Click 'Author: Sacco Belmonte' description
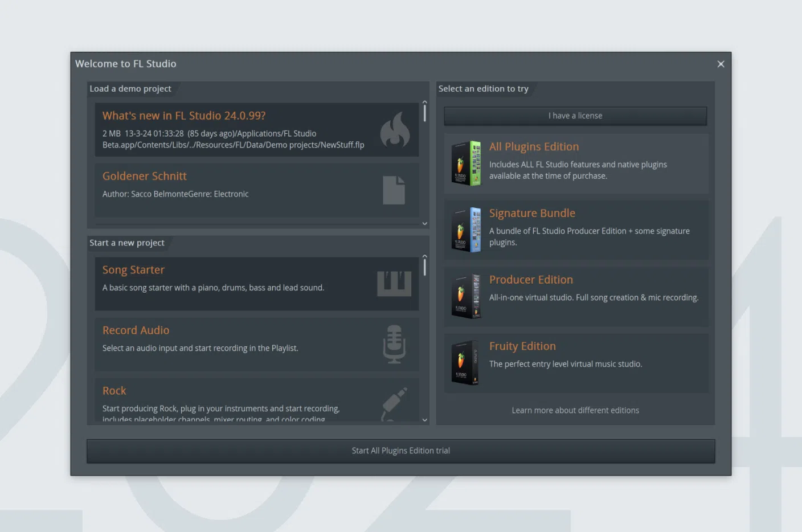 [x=175, y=194]
